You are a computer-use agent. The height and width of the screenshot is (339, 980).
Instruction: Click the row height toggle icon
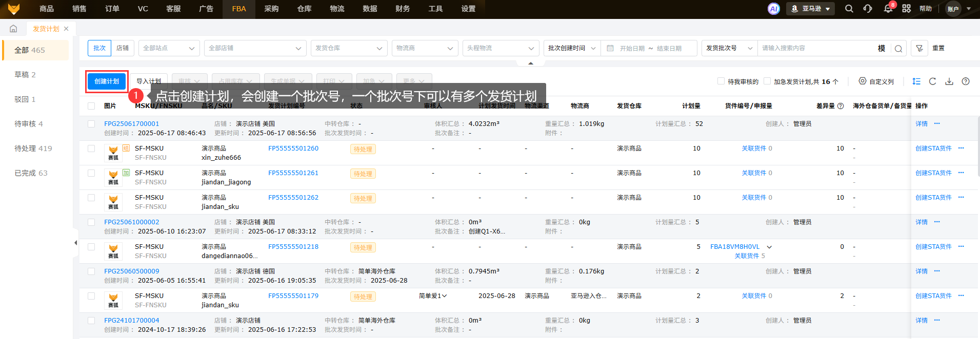916,81
